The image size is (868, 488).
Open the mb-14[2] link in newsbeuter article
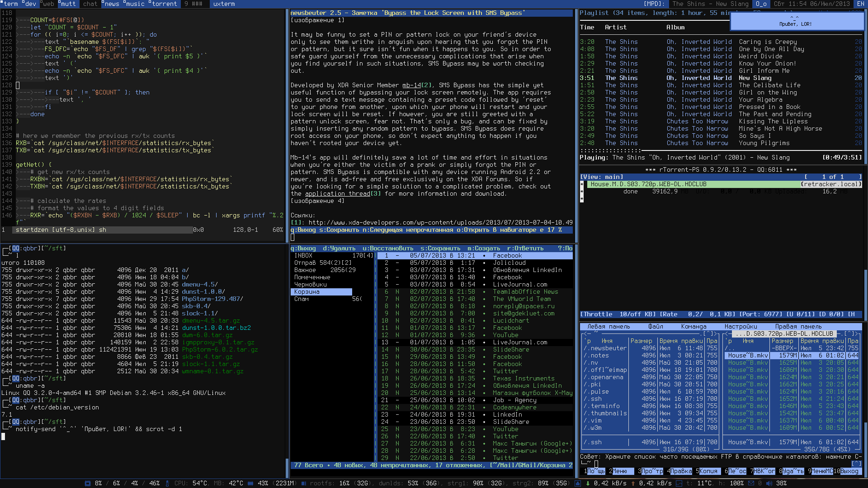(417, 85)
